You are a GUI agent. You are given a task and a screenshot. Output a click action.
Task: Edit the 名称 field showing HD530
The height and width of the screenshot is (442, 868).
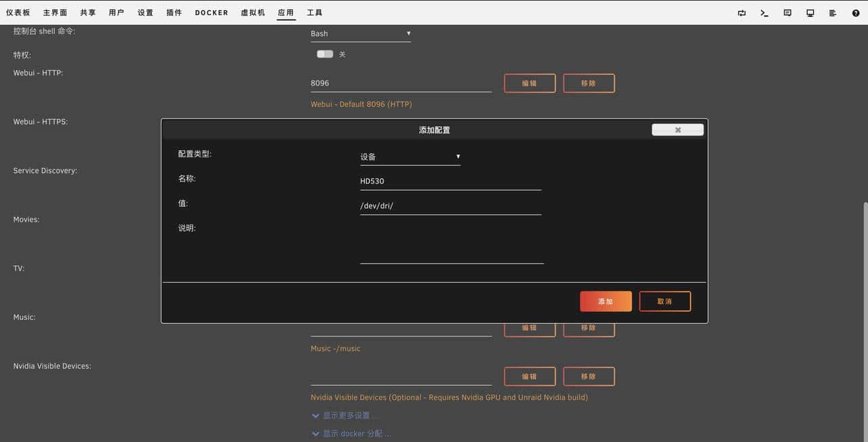click(450, 180)
